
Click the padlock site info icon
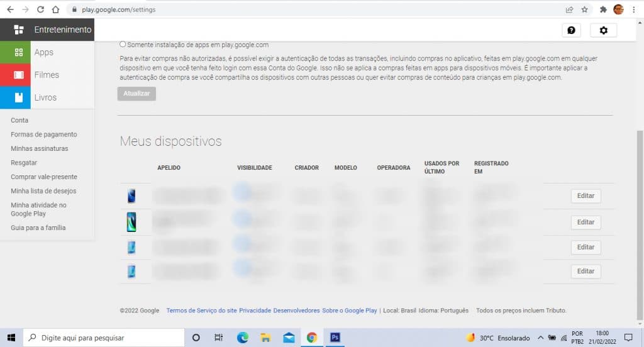coord(74,9)
